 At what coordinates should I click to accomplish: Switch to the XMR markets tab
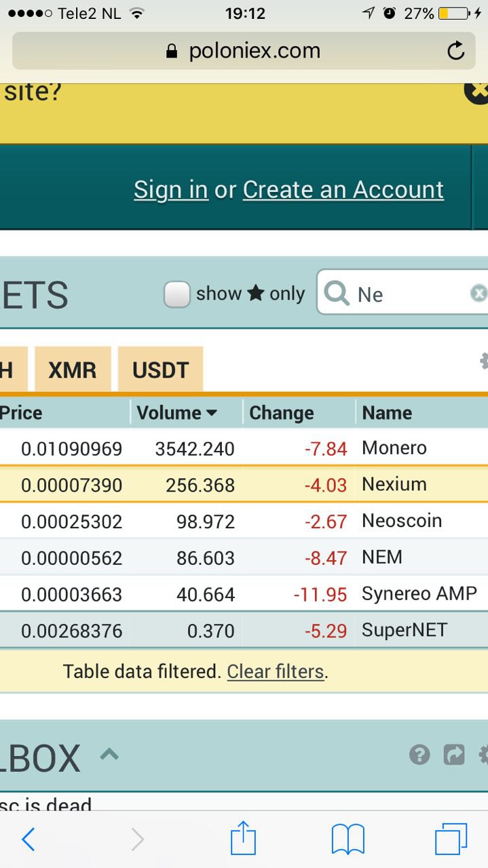[73, 370]
